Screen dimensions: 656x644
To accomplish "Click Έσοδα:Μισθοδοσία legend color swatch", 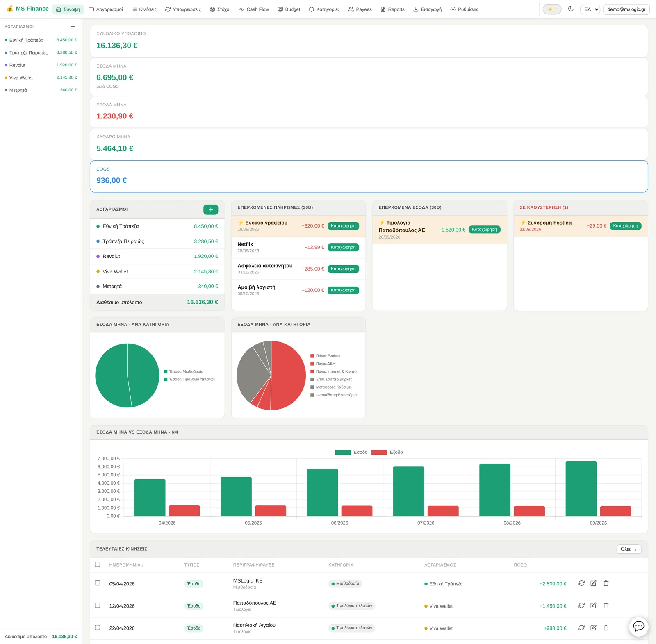I will [166, 371].
